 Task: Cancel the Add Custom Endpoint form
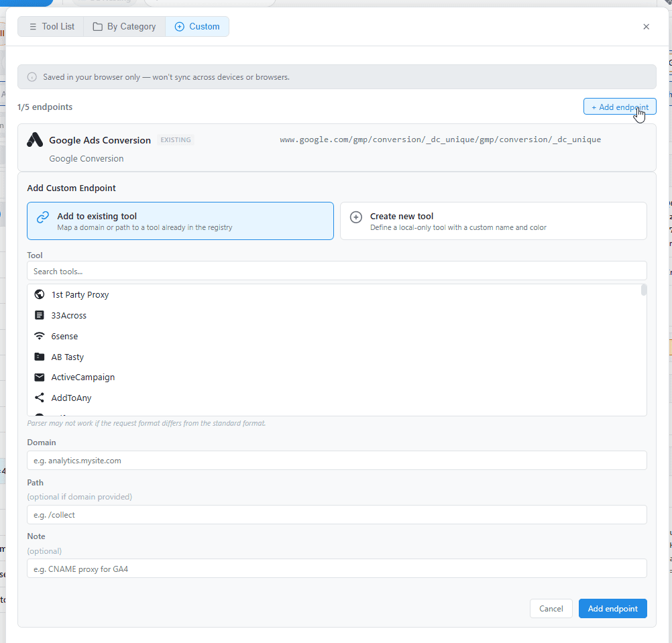click(x=551, y=608)
